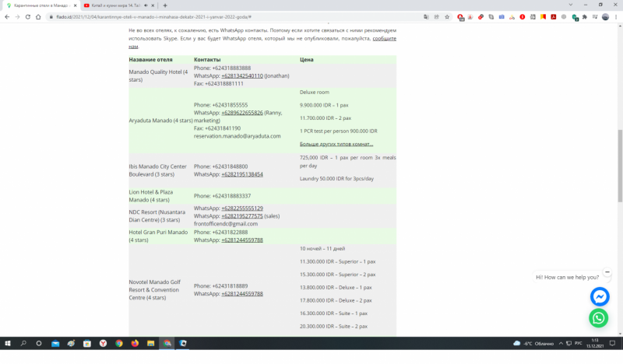623x364 pixels.
Task: Click the Цена column header
Action: [x=306, y=60]
